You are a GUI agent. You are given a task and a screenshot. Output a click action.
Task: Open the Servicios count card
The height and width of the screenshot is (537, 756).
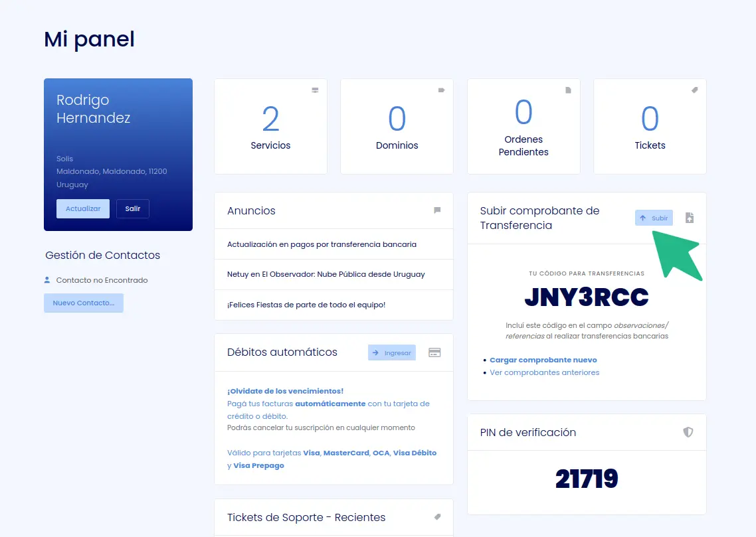(x=270, y=126)
